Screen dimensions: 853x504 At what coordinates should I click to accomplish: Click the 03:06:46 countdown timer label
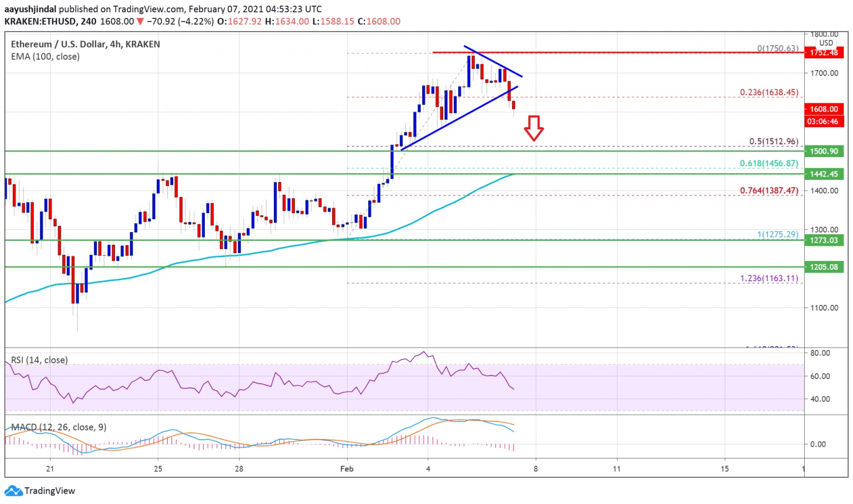(x=824, y=122)
